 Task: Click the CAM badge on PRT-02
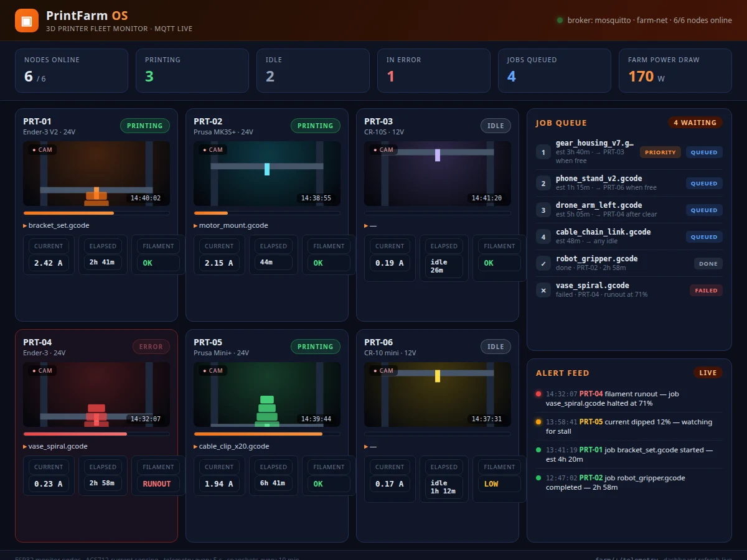213,149
